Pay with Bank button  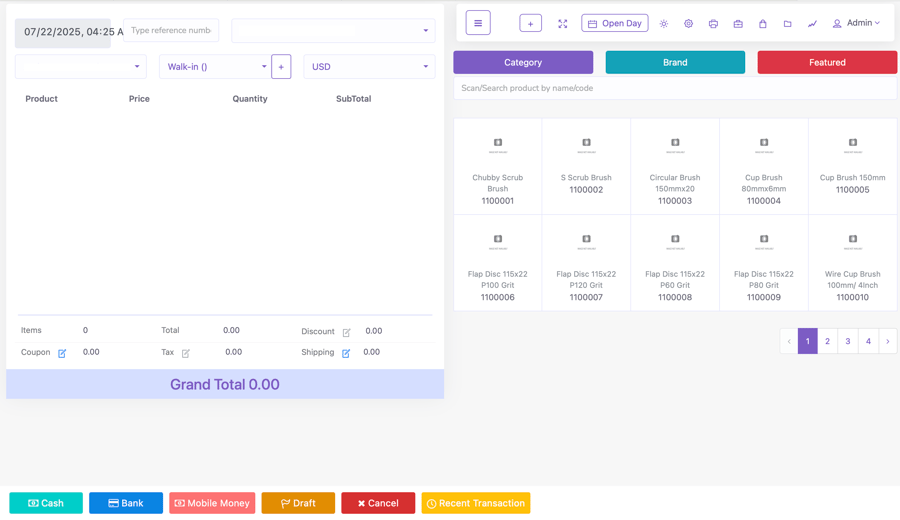[x=126, y=503]
